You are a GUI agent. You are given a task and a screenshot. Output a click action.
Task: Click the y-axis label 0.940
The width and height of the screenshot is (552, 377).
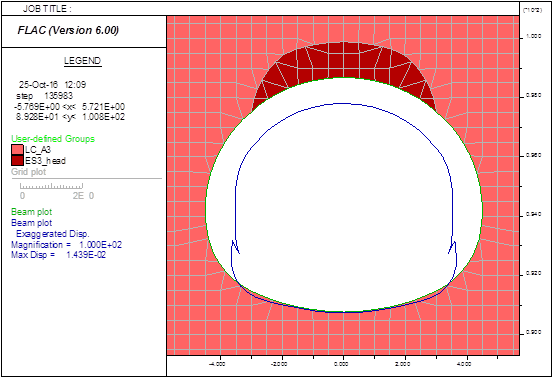(534, 214)
